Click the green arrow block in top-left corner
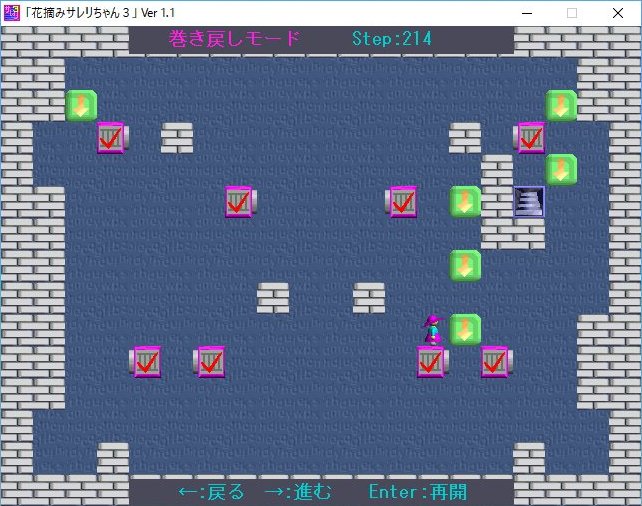642x506 pixels. click(x=81, y=105)
